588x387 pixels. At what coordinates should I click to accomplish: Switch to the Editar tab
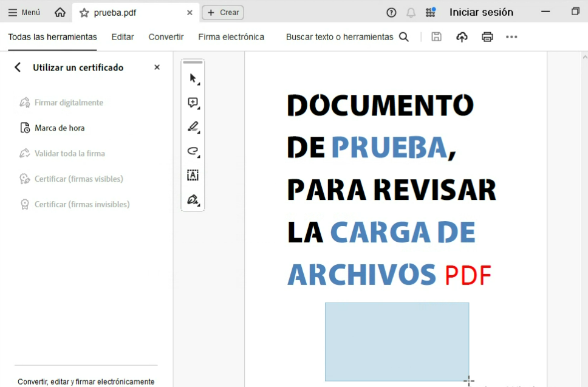(123, 37)
